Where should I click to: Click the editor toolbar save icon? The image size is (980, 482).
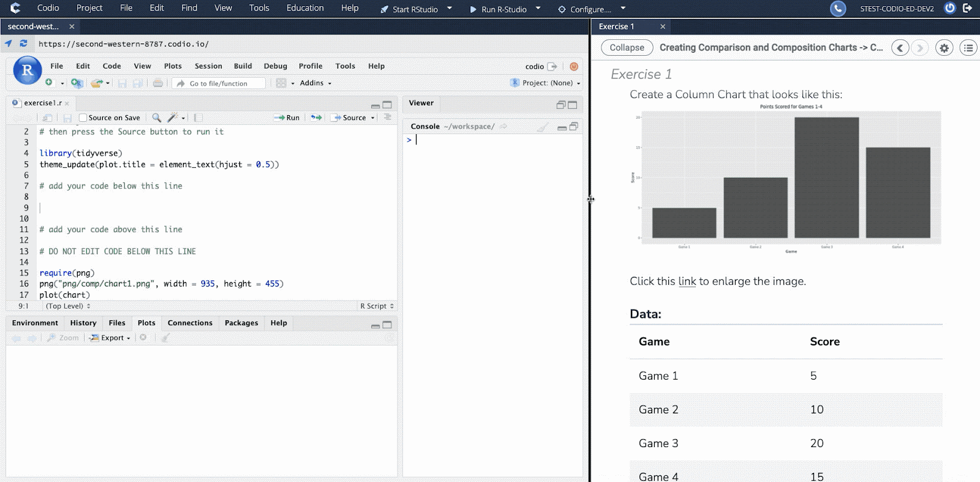pos(67,118)
